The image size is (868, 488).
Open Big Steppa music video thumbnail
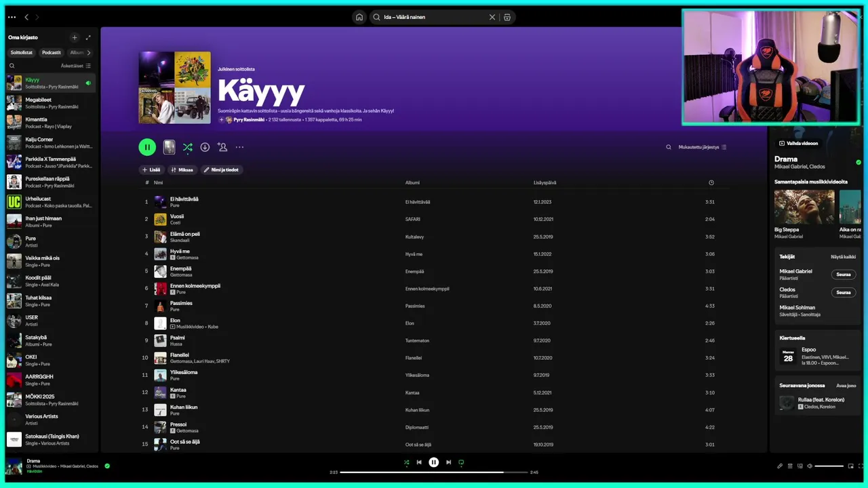coord(804,207)
